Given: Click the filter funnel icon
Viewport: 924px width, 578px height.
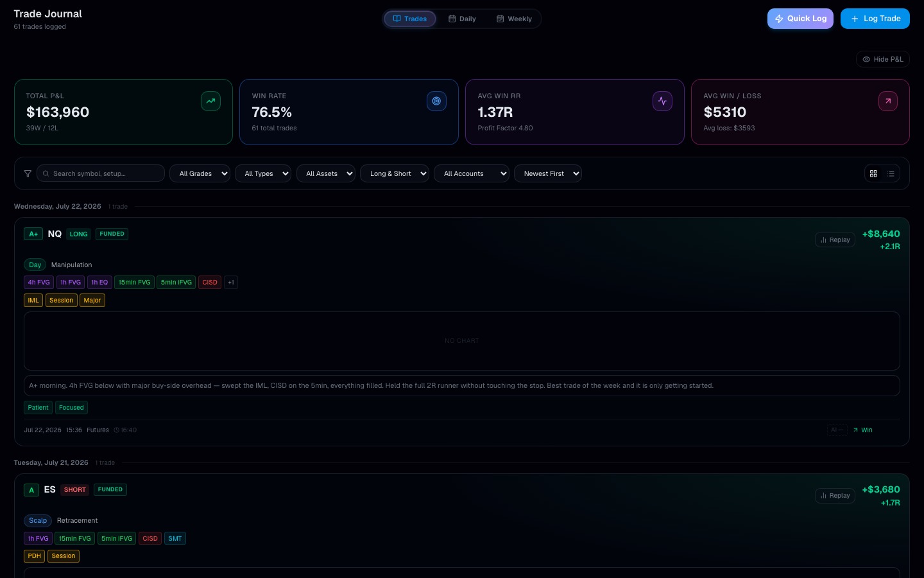Looking at the screenshot, I should pos(28,173).
